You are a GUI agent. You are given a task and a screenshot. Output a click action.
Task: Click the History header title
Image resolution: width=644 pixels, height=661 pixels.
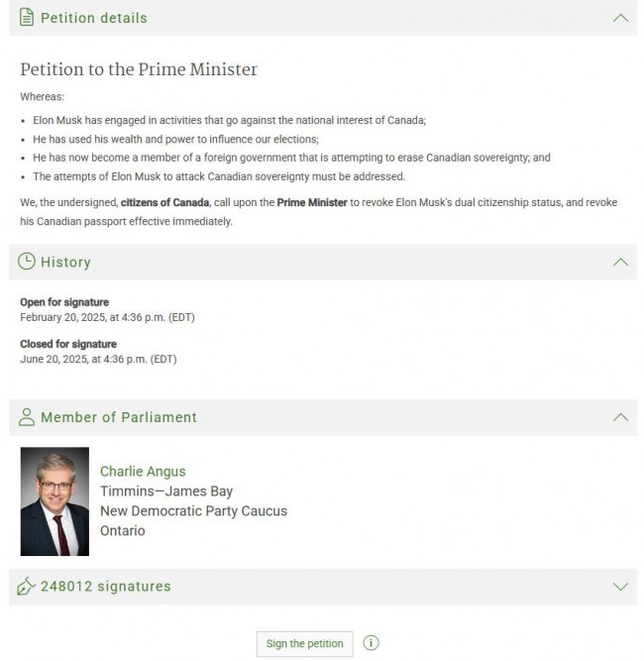(65, 262)
